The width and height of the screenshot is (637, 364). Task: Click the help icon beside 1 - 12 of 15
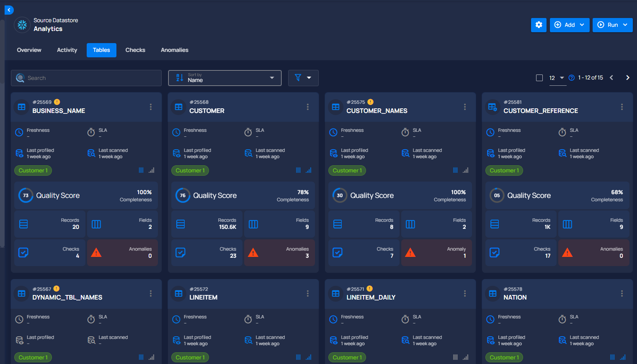tap(571, 78)
